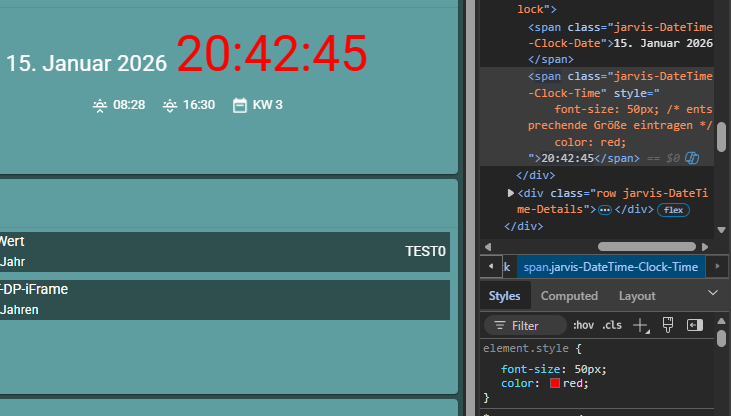Toggle the .cls element classes panel

(612, 325)
